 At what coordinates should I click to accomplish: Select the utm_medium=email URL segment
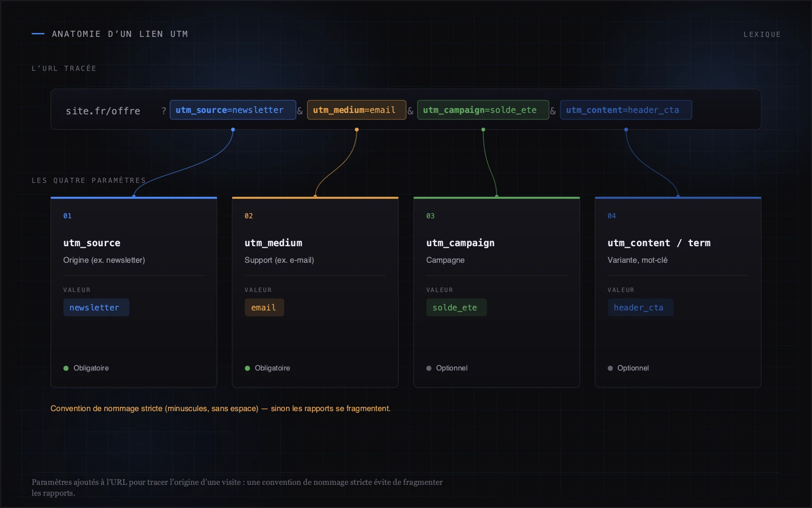(x=356, y=110)
